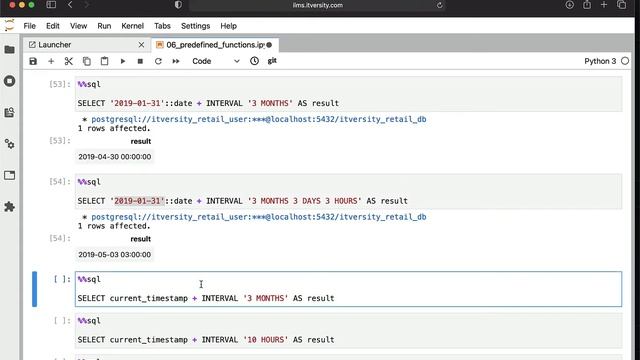The image size is (640, 360).
Task: Click the Jupyter logo icon
Action: click(9, 25)
